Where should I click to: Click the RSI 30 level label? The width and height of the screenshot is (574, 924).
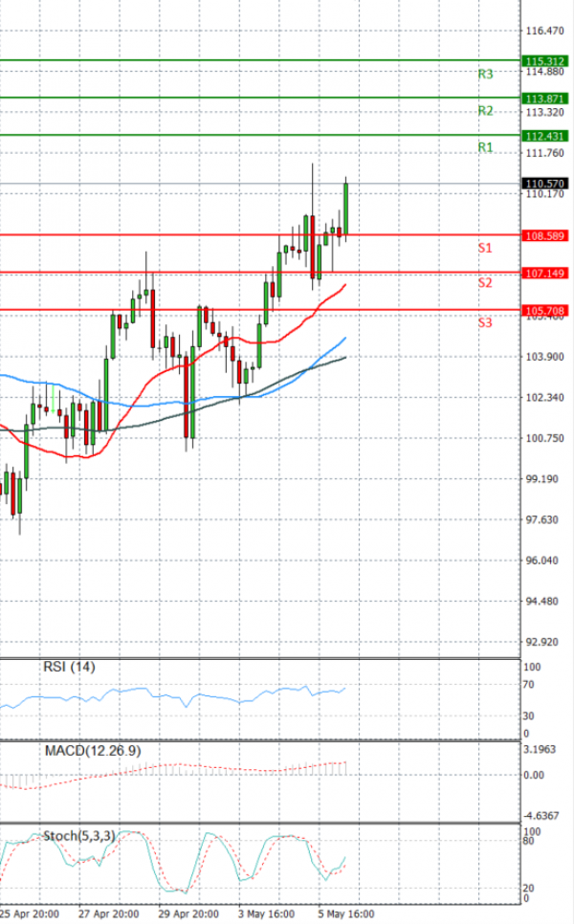[529, 716]
